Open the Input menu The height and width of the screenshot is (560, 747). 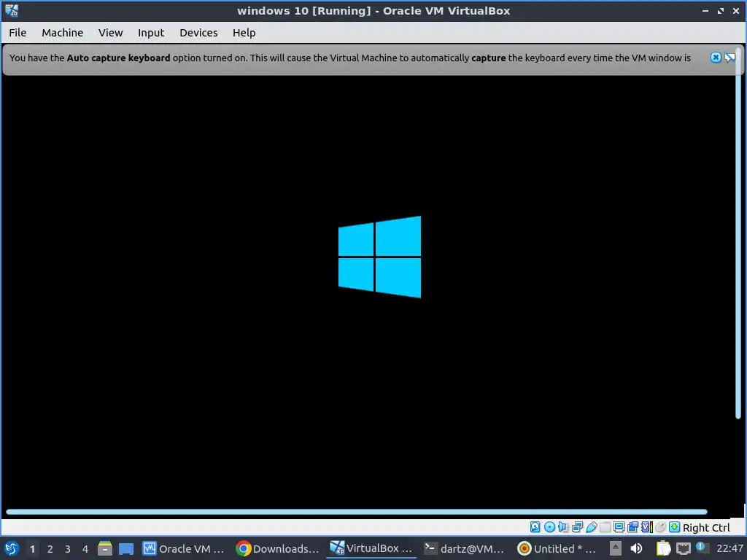(151, 33)
